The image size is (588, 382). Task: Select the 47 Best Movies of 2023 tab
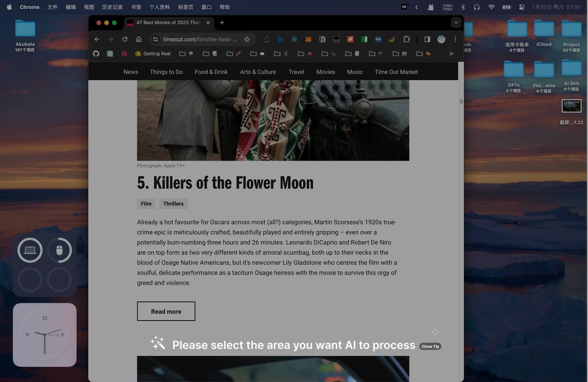click(x=168, y=23)
